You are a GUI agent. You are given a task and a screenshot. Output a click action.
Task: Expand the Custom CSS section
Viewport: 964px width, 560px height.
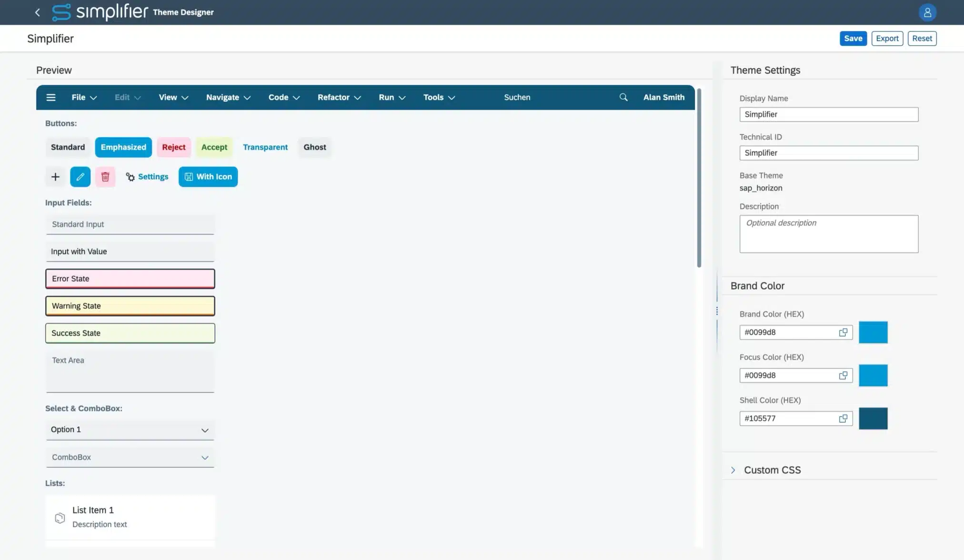point(733,470)
